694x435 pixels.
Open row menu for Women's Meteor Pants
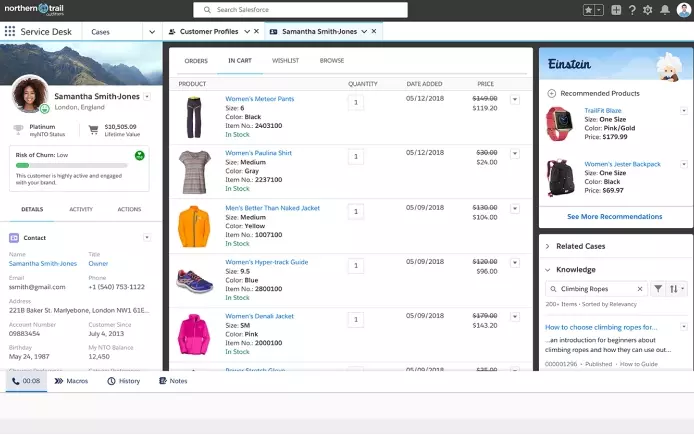pyautogui.click(x=515, y=100)
